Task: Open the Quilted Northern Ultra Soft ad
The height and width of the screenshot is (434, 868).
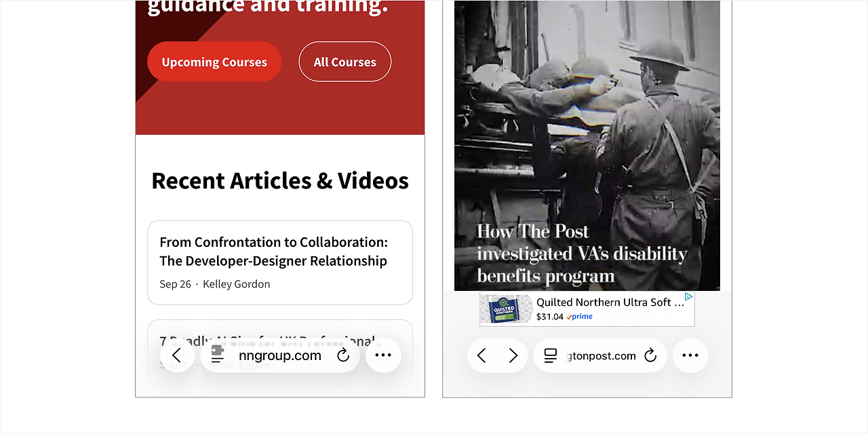Action: point(587,309)
